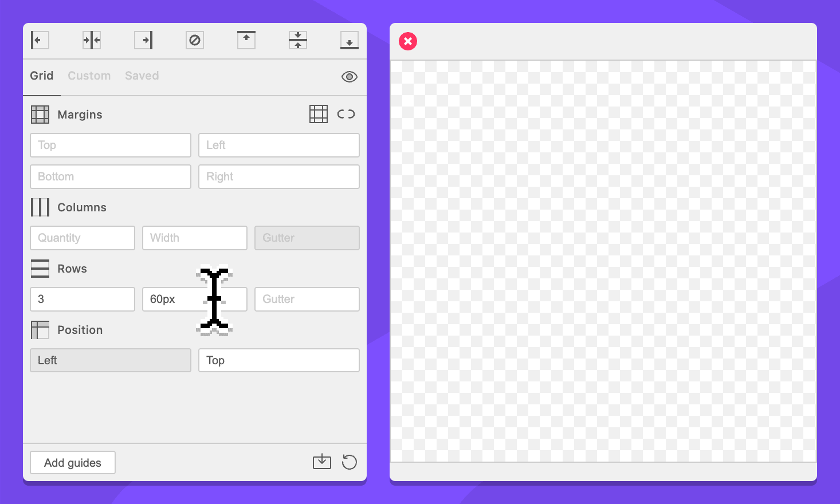Toggle the grid icon beside Margins

(x=319, y=114)
